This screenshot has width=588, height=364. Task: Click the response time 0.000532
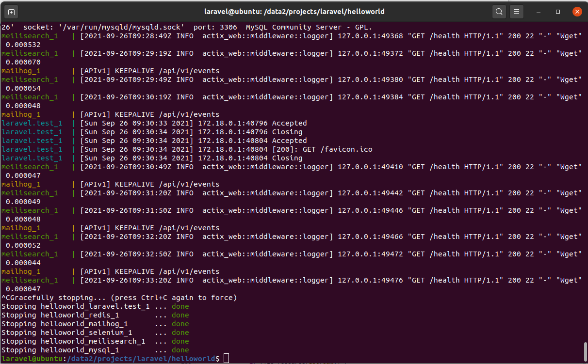(x=23, y=45)
